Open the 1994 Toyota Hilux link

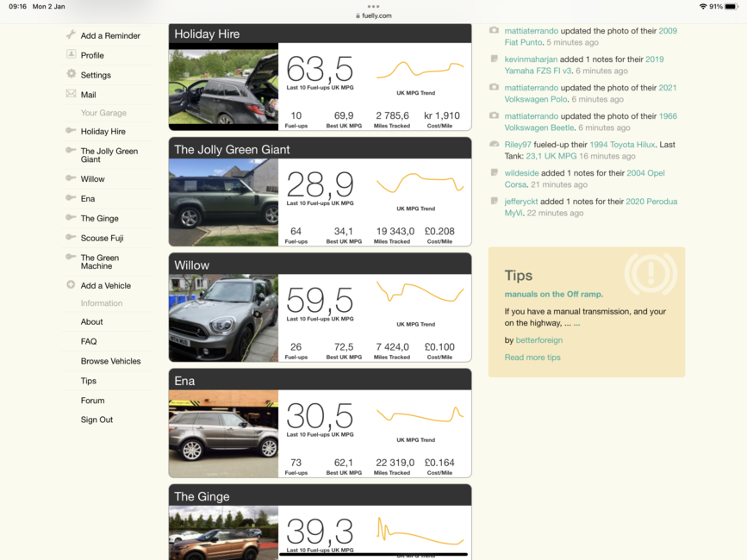[623, 145]
